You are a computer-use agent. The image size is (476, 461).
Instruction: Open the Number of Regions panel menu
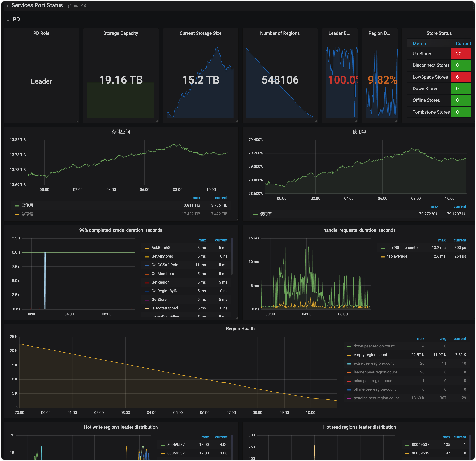click(280, 33)
